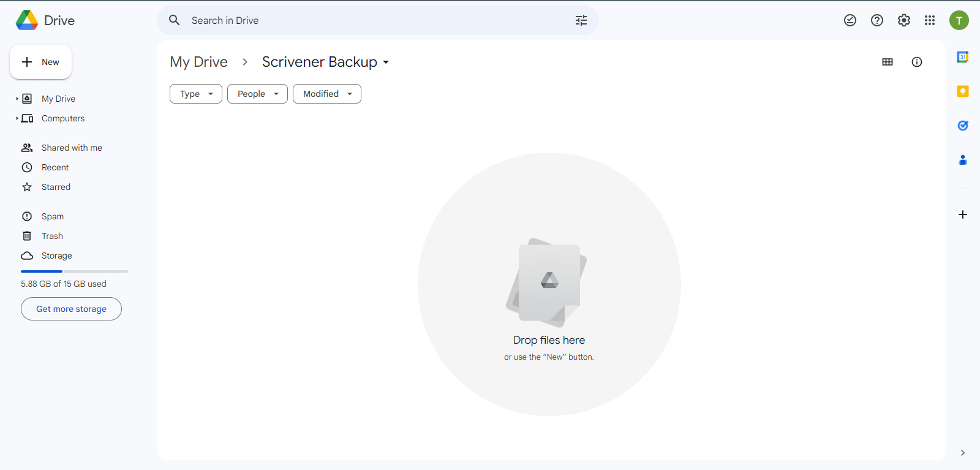Viewport: 980px width, 470px height.
Task: Get add-ons with plus icon
Action: point(963,214)
